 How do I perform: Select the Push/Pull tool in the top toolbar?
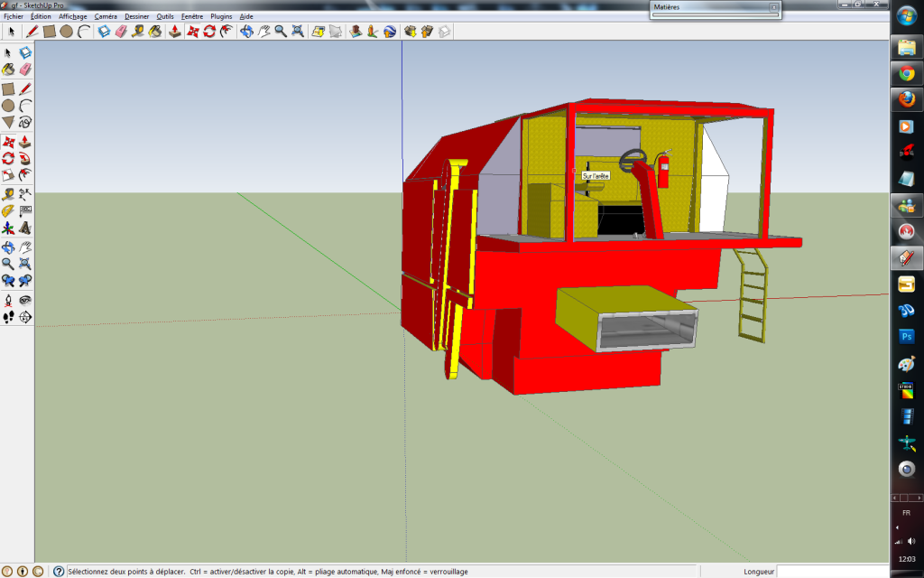(174, 32)
